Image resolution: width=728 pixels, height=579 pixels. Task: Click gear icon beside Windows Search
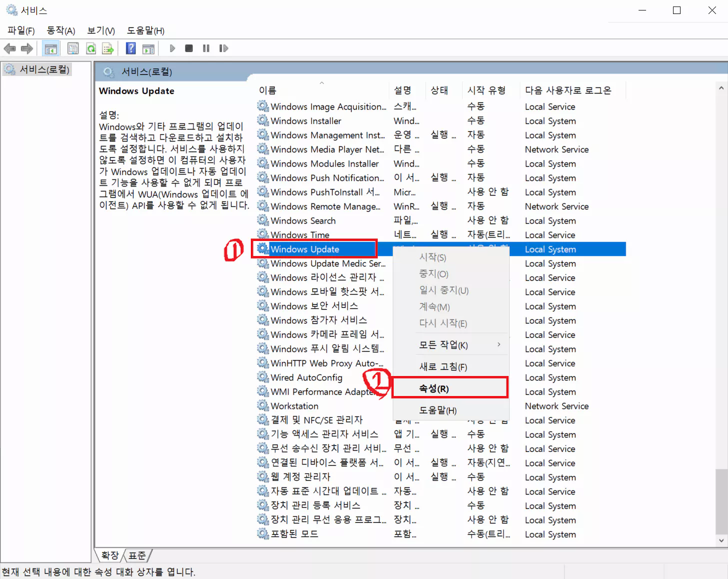(x=263, y=220)
